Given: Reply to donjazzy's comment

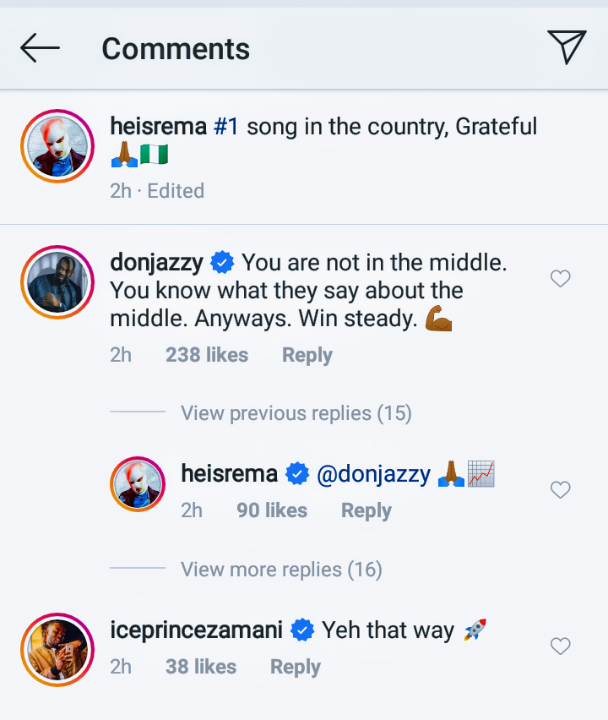Looking at the screenshot, I should click(x=307, y=355).
